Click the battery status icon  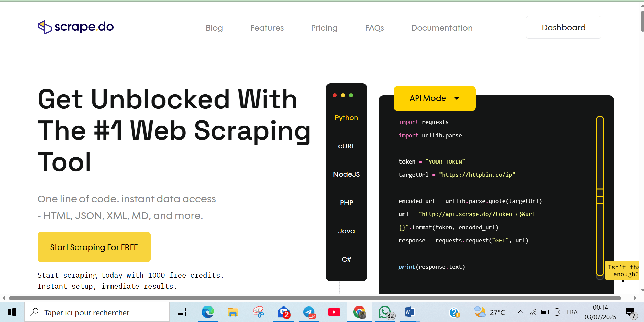(x=545, y=312)
